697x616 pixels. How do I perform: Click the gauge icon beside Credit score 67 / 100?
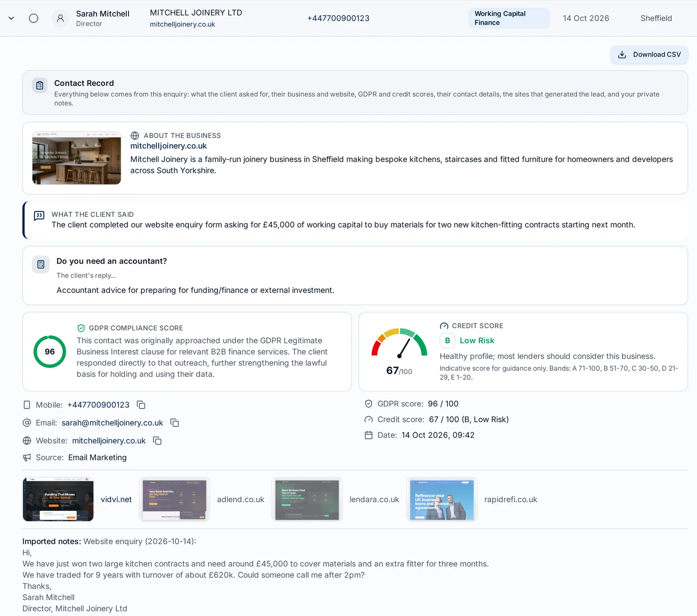(x=369, y=420)
